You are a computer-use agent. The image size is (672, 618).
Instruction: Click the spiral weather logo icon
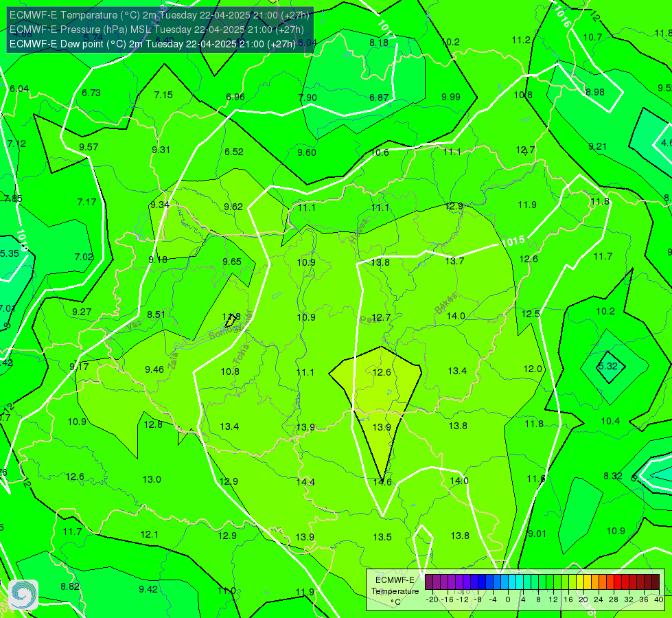click(x=23, y=595)
